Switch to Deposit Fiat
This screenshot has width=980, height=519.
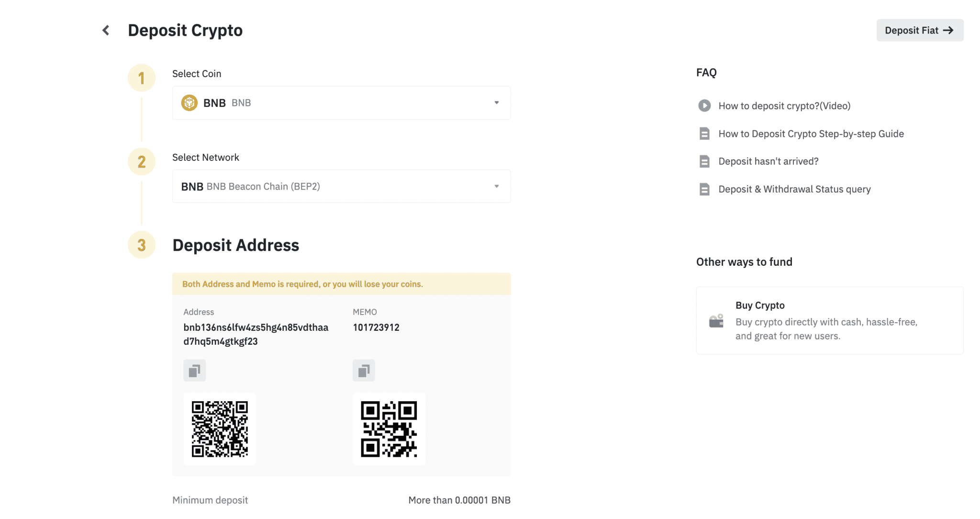(919, 30)
